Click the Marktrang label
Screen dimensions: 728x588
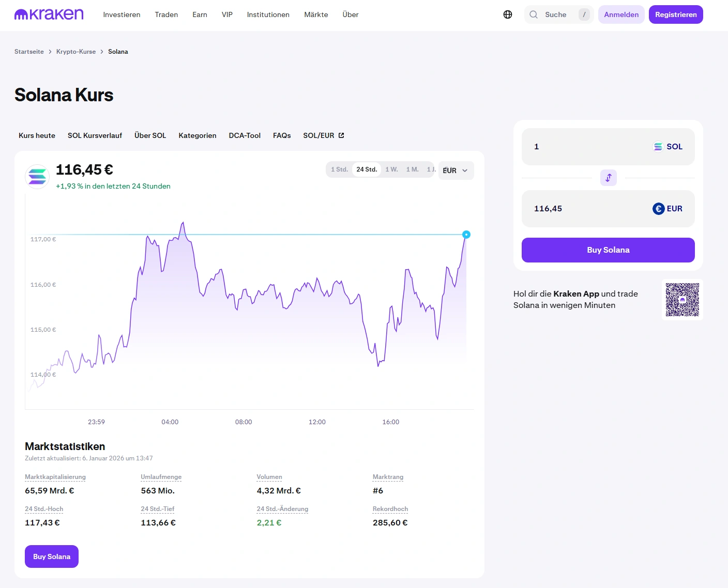388,477
